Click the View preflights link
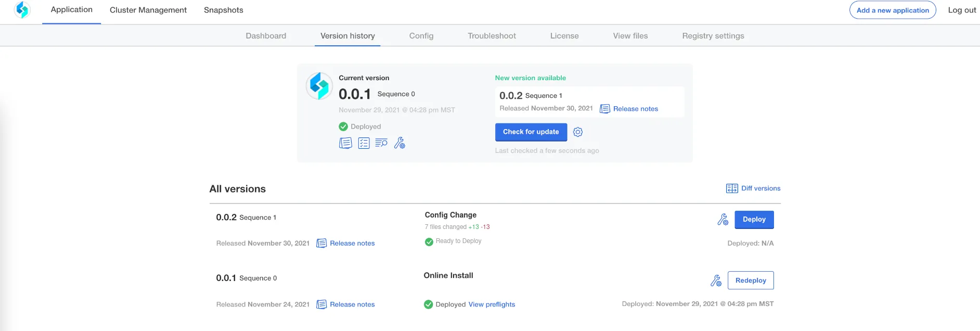Screen dimensions: 980x331 pyautogui.click(x=492, y=304)
